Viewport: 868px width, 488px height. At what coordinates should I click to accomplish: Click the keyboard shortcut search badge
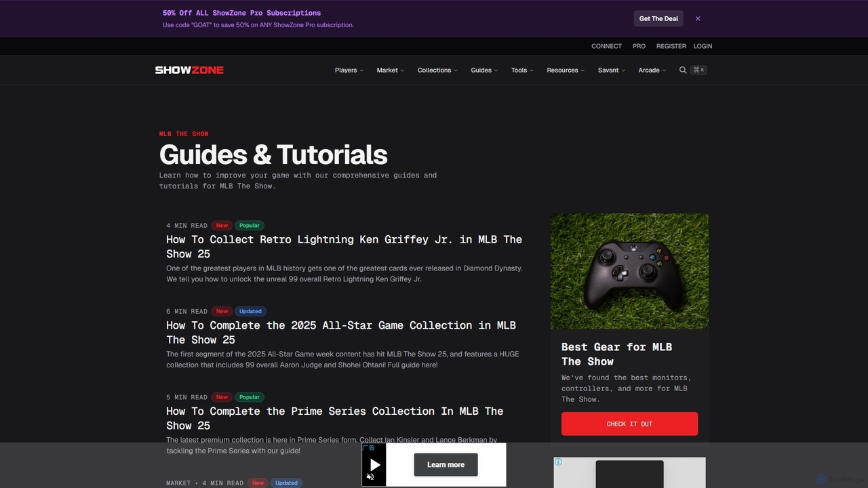click(698, 70)
